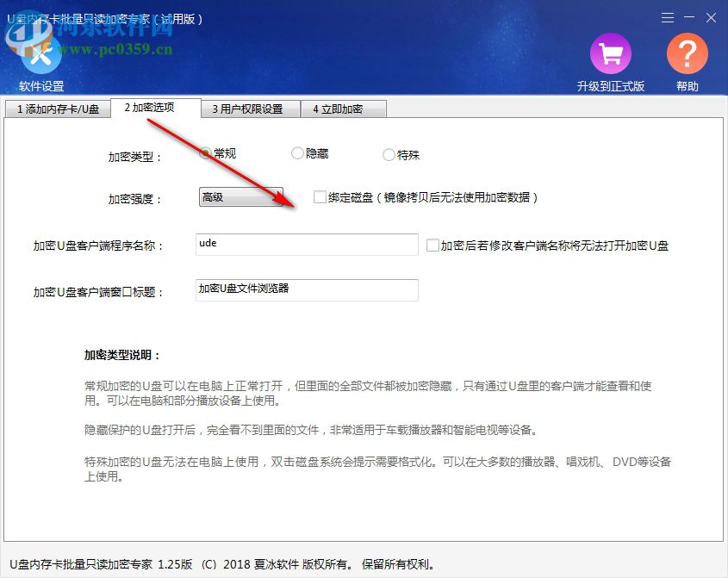Screen dimensions: 728x578
Task: Click the hamburger menu icon in title bar
Action: click(x=666, y=17)
